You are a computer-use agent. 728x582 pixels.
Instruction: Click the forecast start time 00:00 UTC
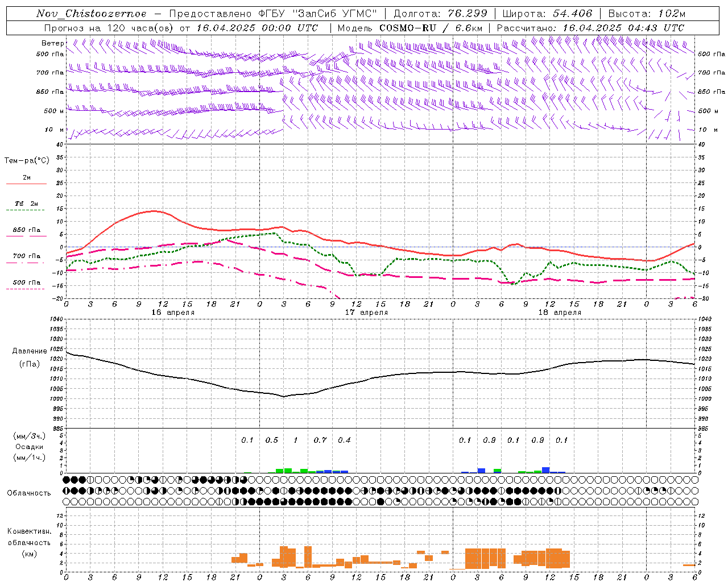tap(290, 28)
